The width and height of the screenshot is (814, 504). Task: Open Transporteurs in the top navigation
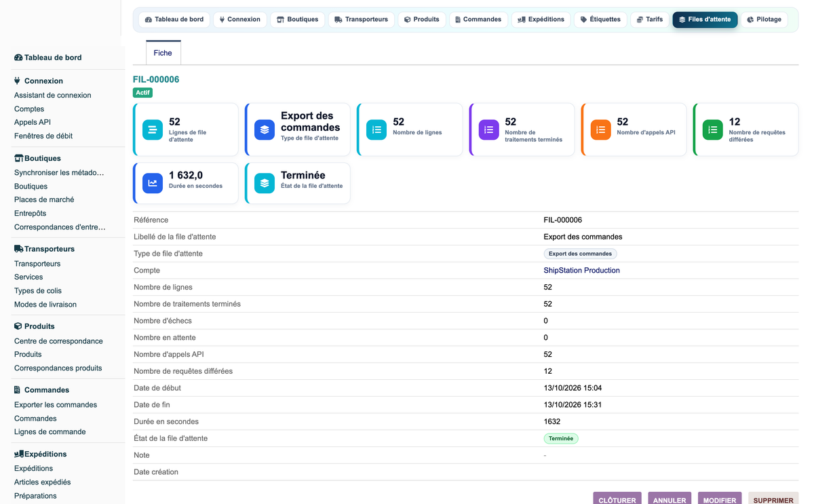pos(362,20)
